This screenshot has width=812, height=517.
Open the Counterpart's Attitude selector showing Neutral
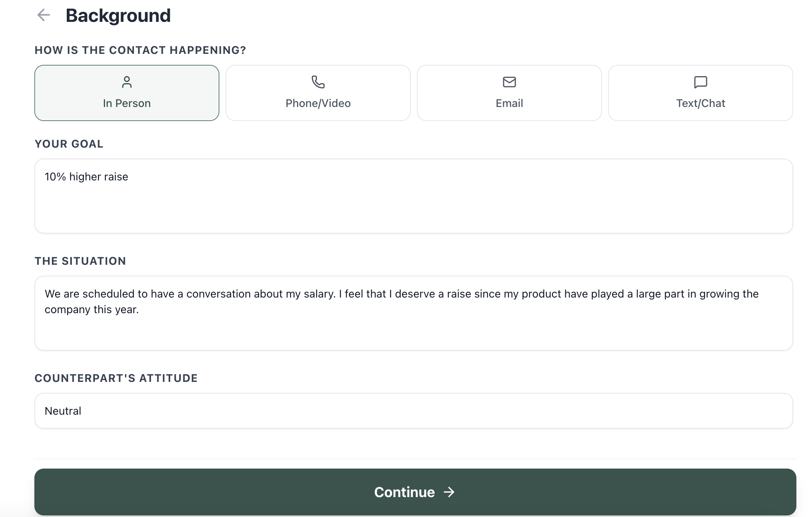click(x=414, y=410)
